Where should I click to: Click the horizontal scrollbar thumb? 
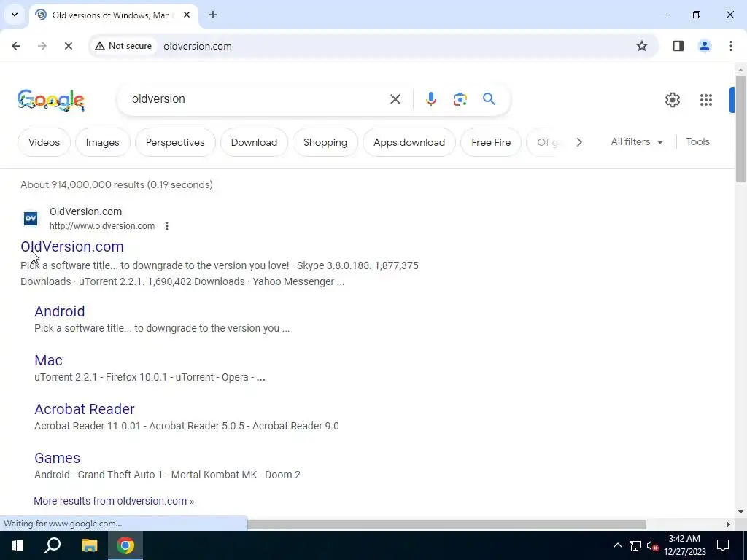tap(446, 524)
